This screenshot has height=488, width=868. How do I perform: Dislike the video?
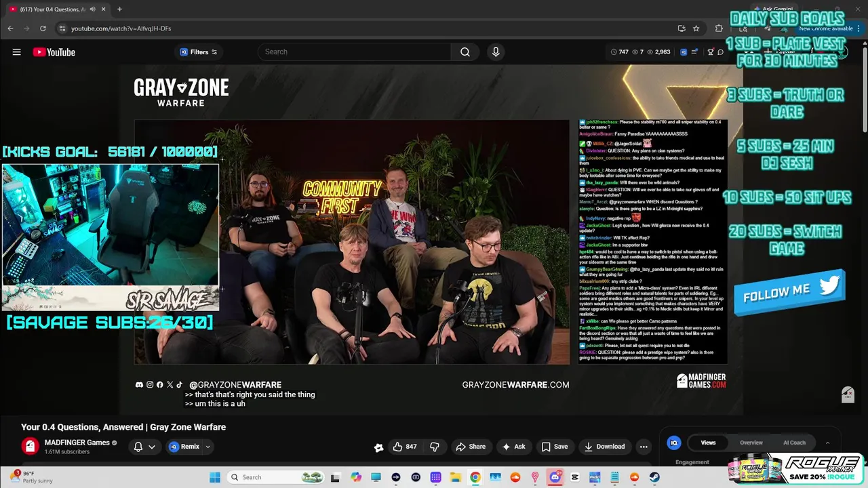click(435, 447)
